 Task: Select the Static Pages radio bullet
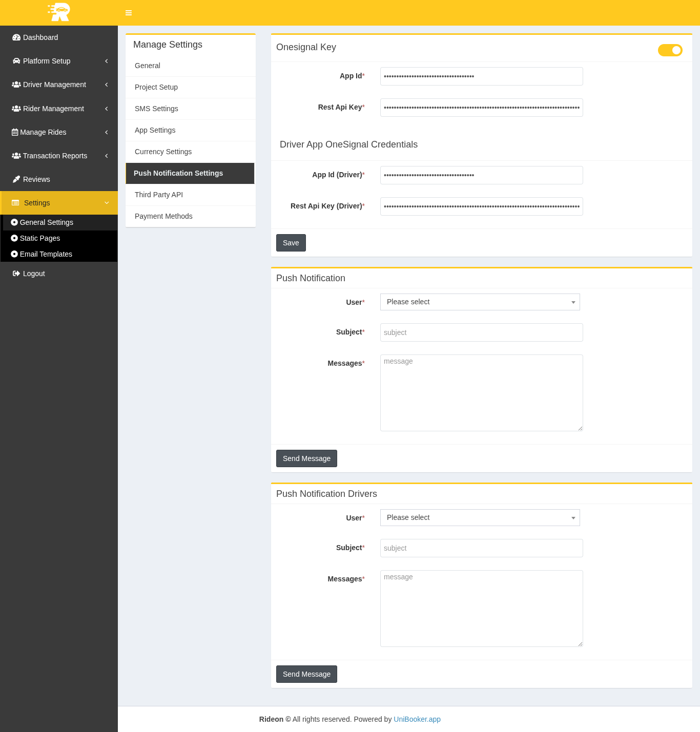pyautogui.click(x=14, y=238)
